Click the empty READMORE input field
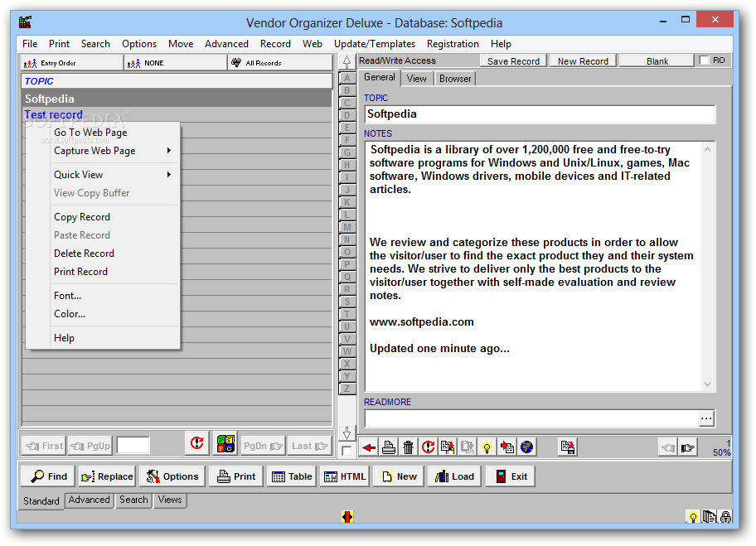Image resolution: width=756 pixels, height=546 pixels. [531, 418]
